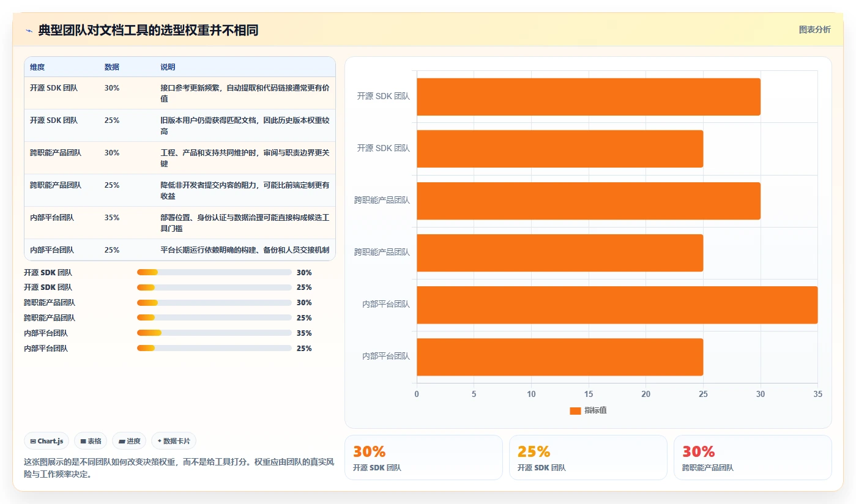Screen dimensions: 856x504
Task: Click the 开源 SDK 团队 25% progress bar
Action: [214, 287]
